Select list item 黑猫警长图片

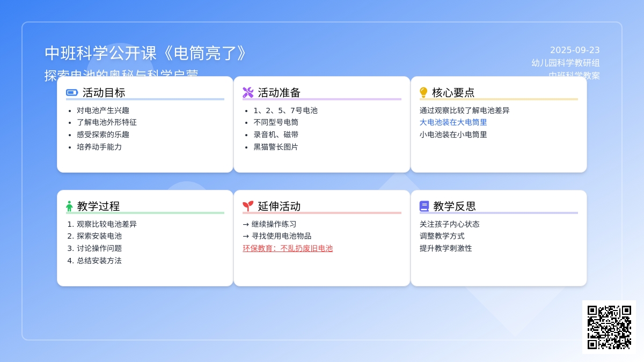[x=276, y=147]
